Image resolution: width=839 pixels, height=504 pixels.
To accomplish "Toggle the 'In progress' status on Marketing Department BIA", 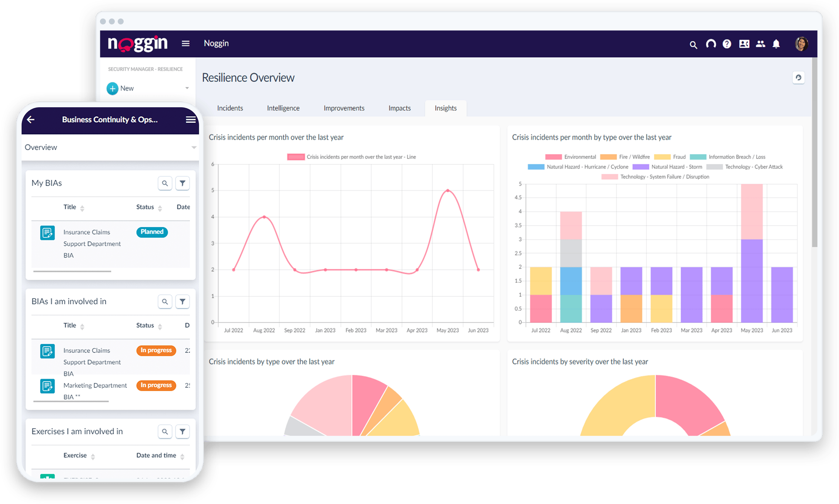I will pos(156,385).
